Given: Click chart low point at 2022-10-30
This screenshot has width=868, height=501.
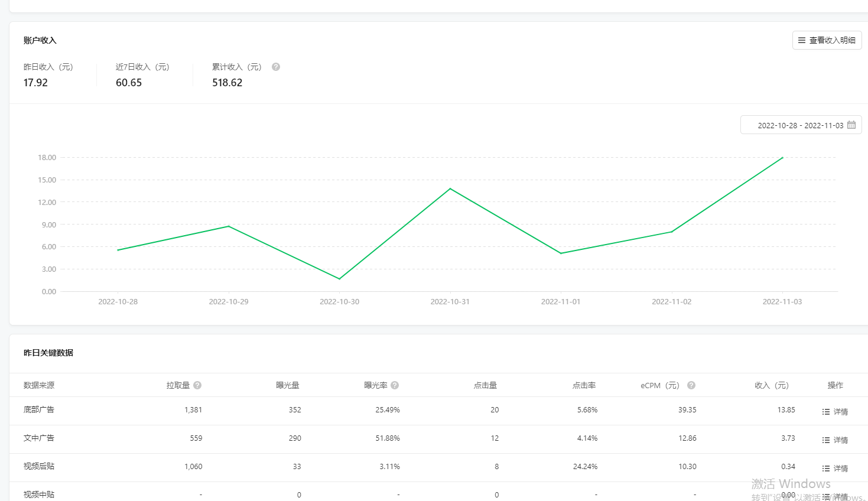Looking at the screenshot, I should point(339,279).
